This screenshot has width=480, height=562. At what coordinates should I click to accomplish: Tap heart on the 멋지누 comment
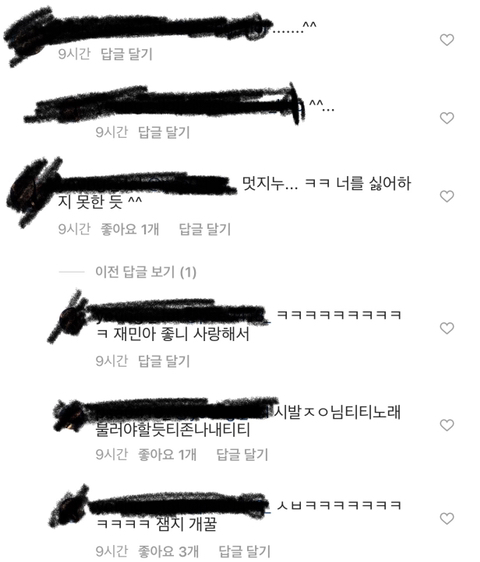pos(447,196)
